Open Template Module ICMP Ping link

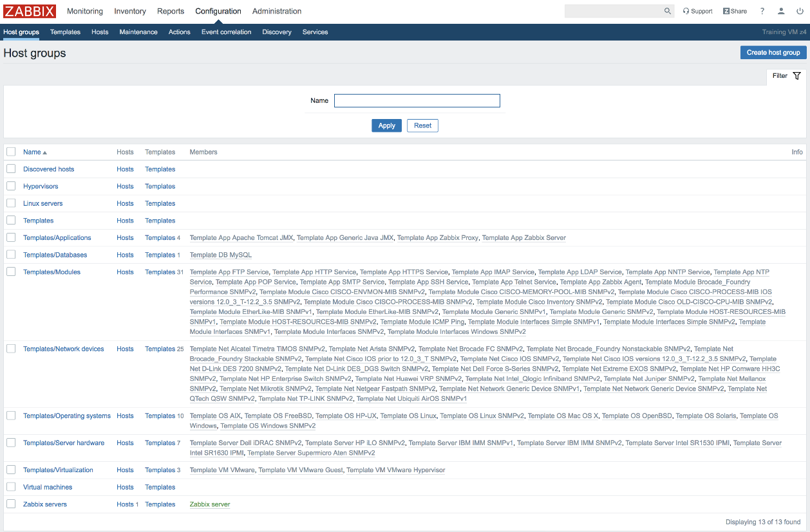422,322
